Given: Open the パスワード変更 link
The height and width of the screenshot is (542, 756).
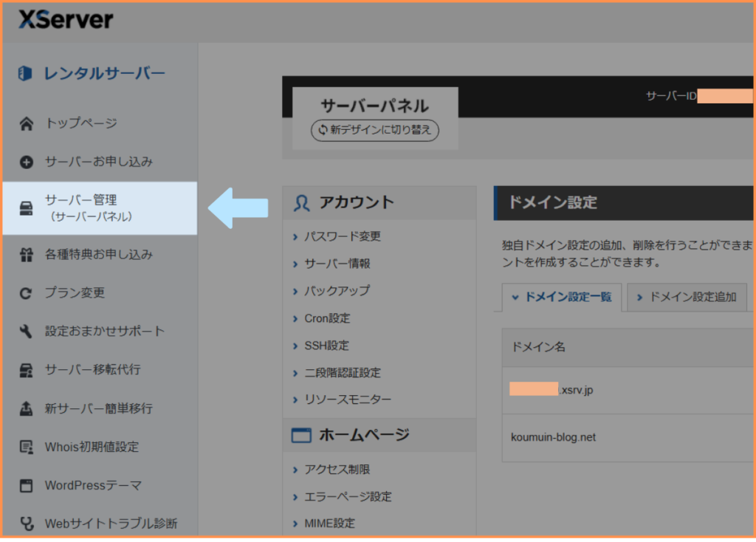Looking at the screenshot, I should click(x=343, y=237).
